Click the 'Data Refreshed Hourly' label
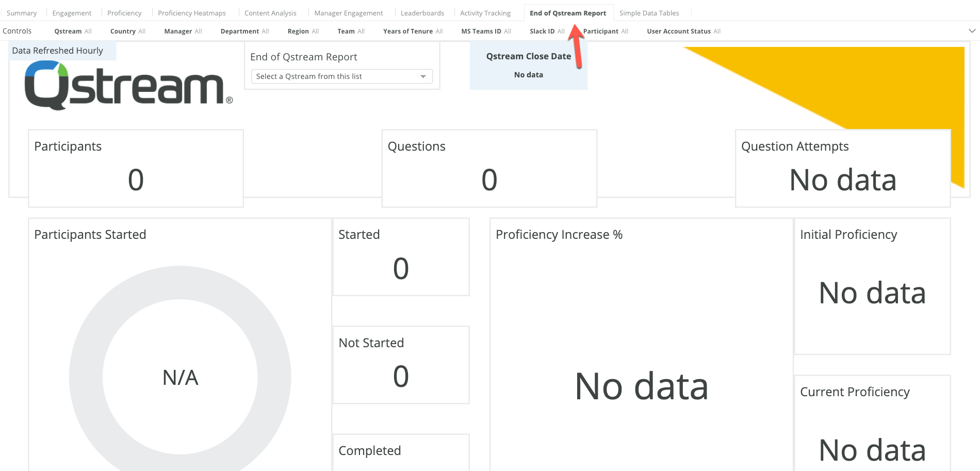This screenshot has height=471, width=980. tap(58, 51)
